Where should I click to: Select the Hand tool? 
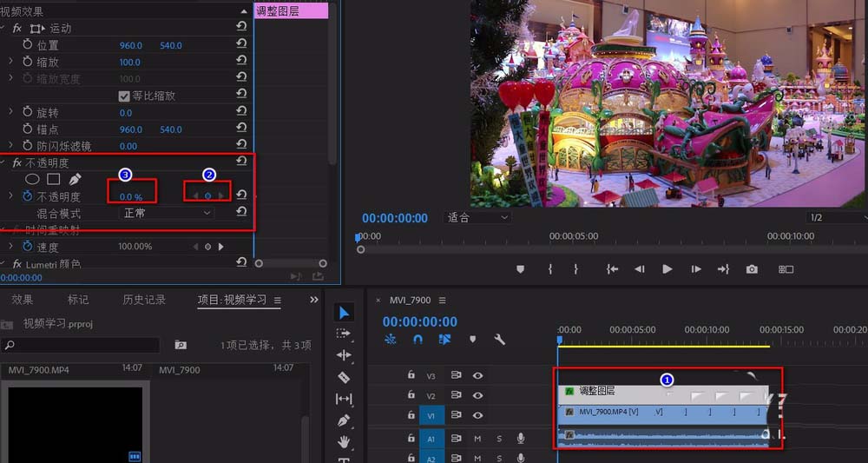344,441
